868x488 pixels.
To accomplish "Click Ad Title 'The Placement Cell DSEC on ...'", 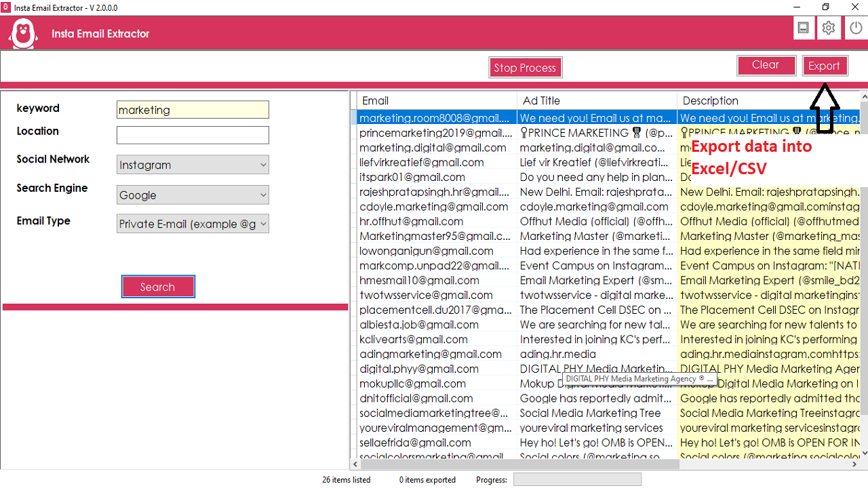I will point(597,310).
